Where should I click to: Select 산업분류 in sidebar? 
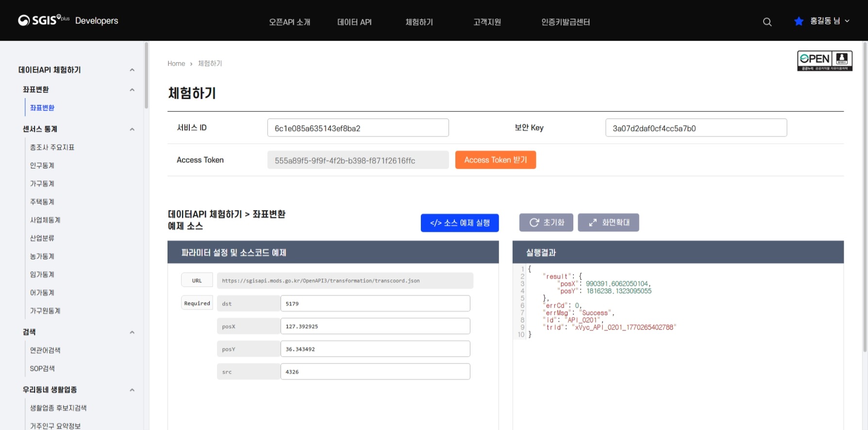pos(42,238)
